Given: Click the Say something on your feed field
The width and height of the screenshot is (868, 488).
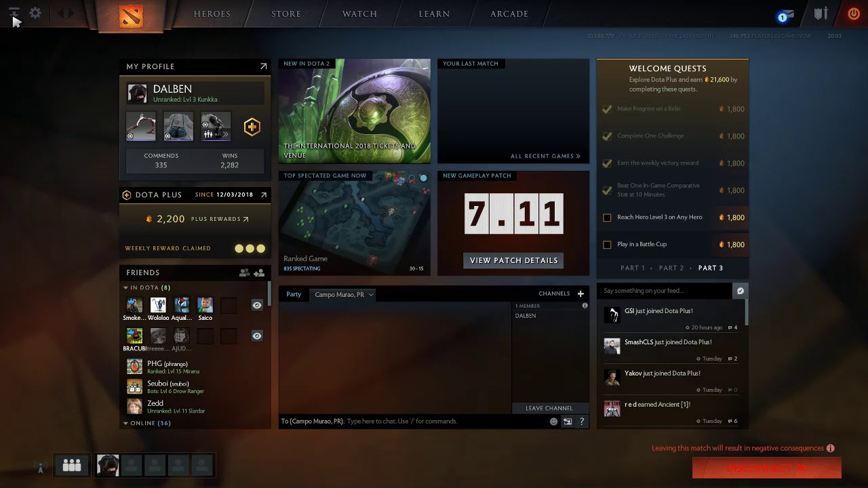Looking at the screenshot, I should coord(665,291).
